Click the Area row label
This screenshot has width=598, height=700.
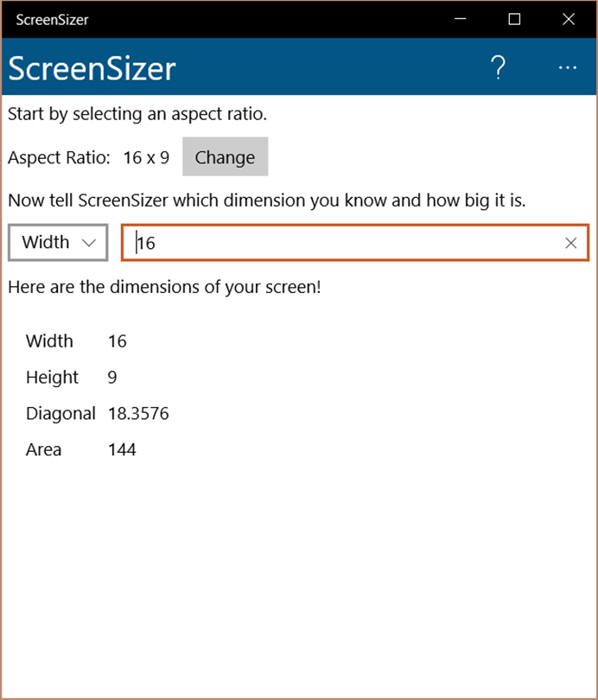[43, 450]
